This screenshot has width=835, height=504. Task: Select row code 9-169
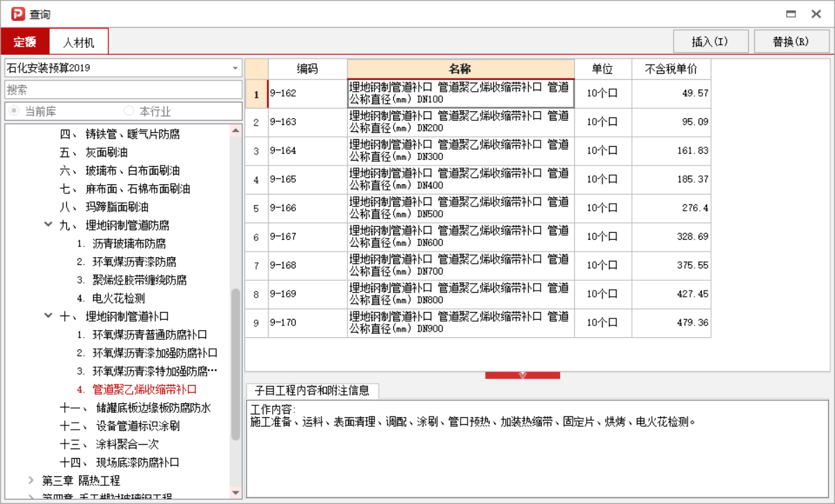[308, 295]
